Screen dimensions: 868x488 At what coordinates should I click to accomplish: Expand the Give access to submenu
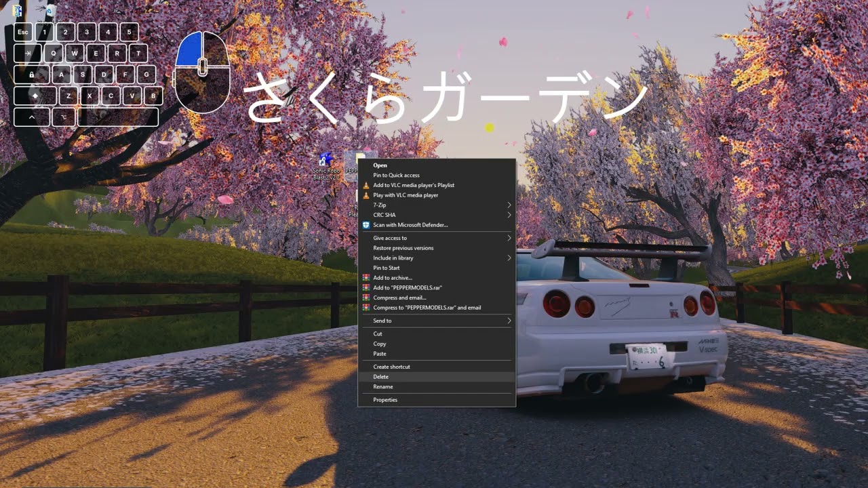point(437,238)
